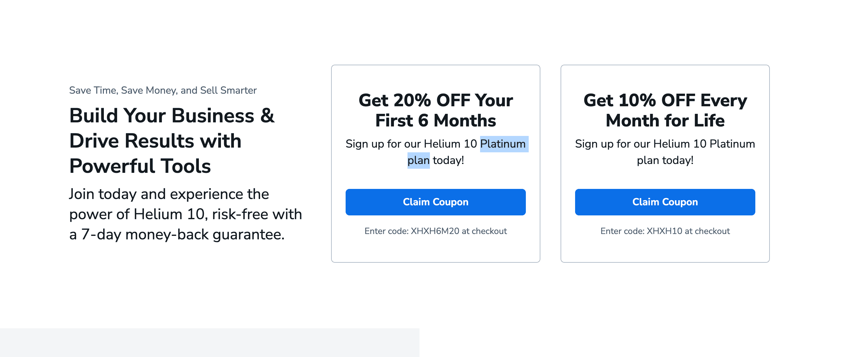Click the 'Powerful Tools' words in main heading
Viewport: 868px width, 357px height.
[140, 166]
